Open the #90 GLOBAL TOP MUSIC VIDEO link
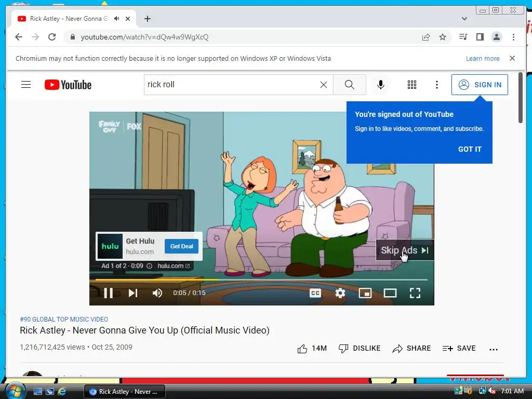Viewport: 532px width, 399px height. point(64,320)
